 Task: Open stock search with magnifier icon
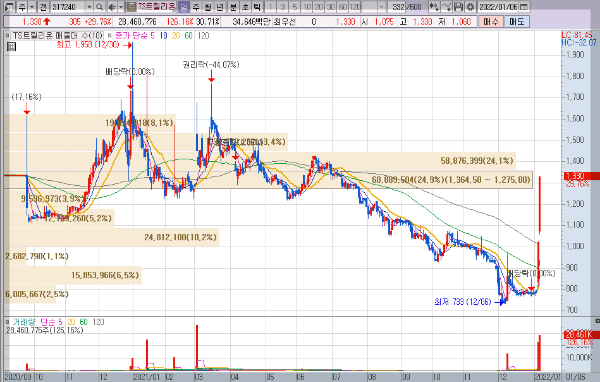coord(99,7)
